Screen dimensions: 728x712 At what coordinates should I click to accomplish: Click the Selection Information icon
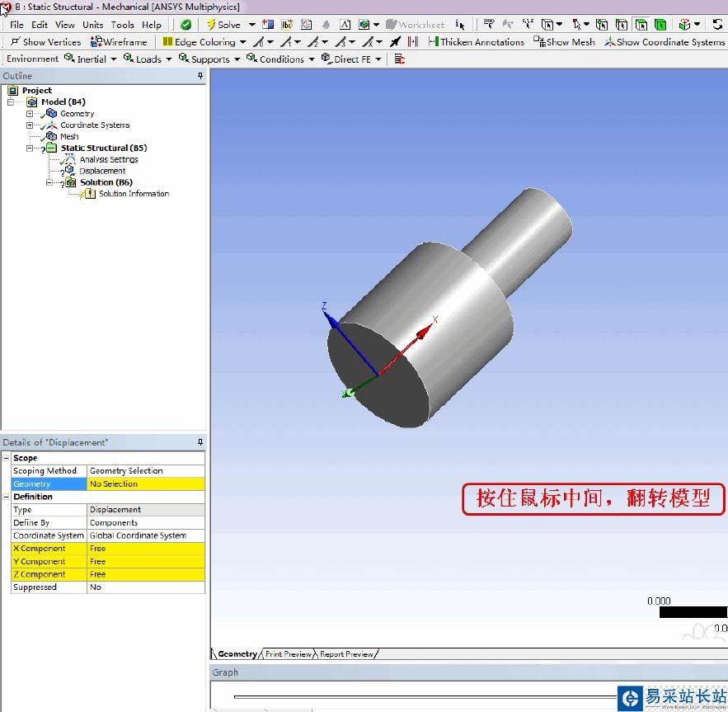coord(460,25)
